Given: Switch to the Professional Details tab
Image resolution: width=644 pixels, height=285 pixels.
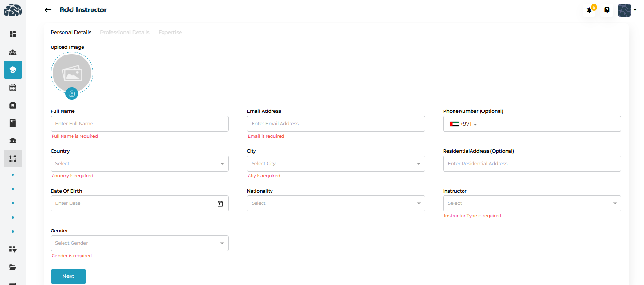Looking at the screenshot, I should 125,32.
